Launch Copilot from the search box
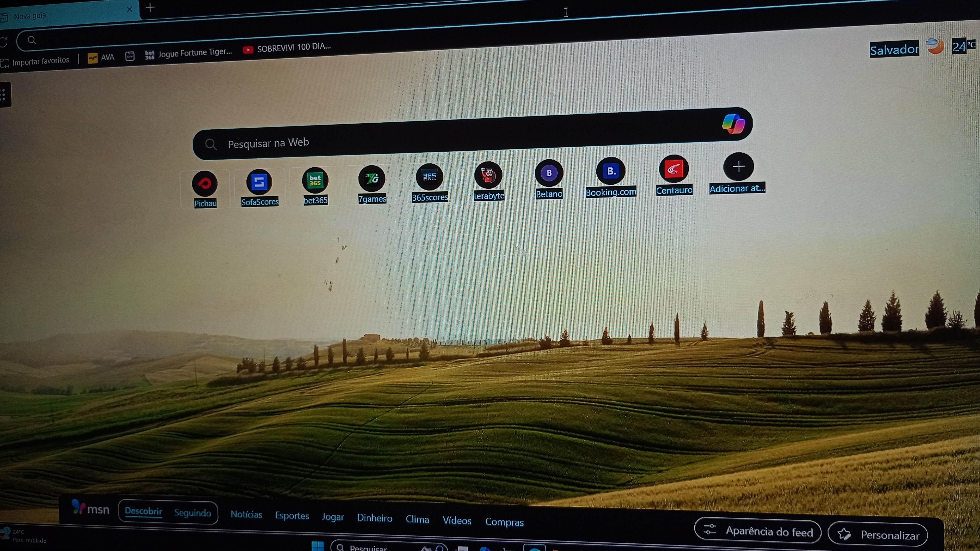 [734, 124]
